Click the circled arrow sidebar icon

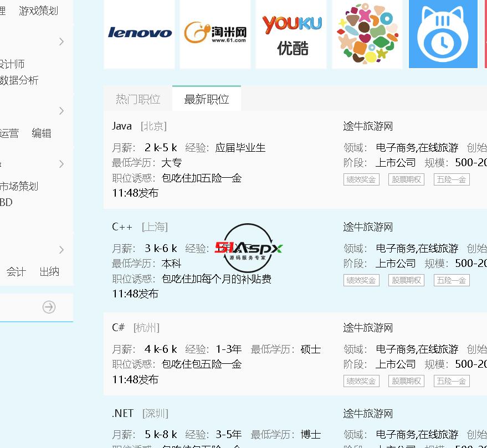pos(49,307)
